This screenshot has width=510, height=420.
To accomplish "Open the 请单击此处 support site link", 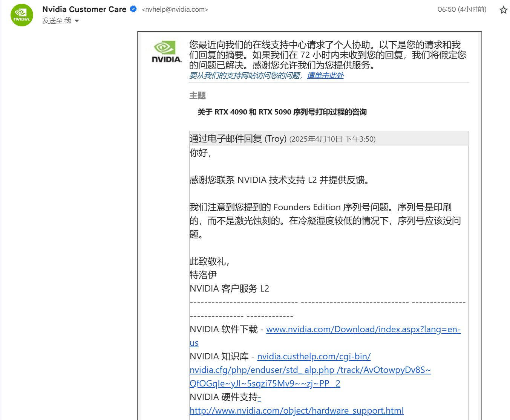I will (325, 75).
